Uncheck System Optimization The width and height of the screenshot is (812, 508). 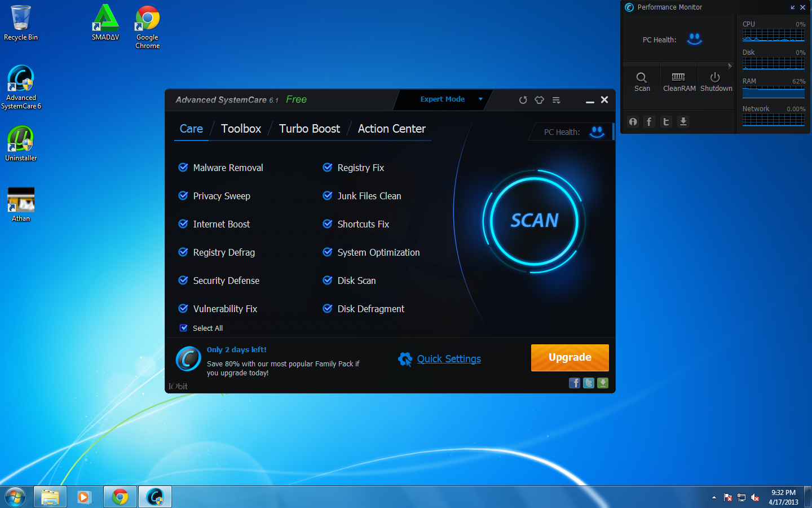point(328,252)
